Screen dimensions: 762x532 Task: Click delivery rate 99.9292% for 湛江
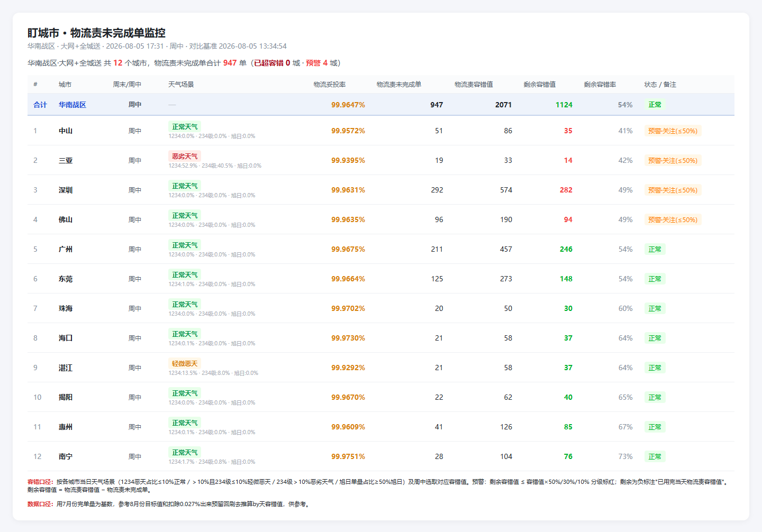[x=348, y=368]
